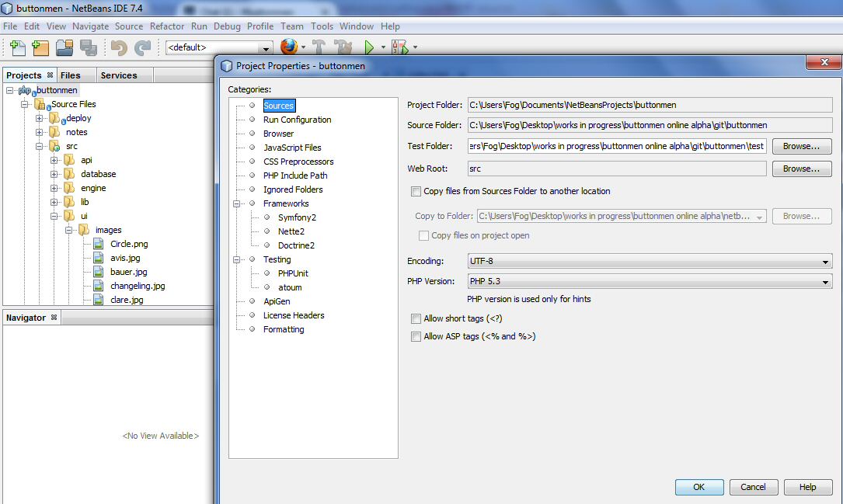Open the Run Project dropdown arrow
The height and width of the screenshot is (504, 843).
[383, 47]
